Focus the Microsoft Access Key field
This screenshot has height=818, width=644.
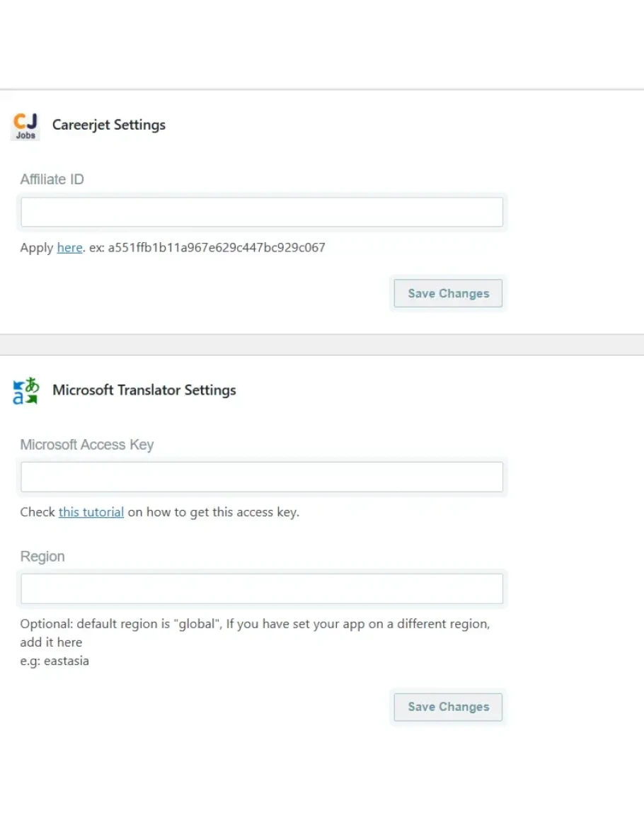coord(262,477)
